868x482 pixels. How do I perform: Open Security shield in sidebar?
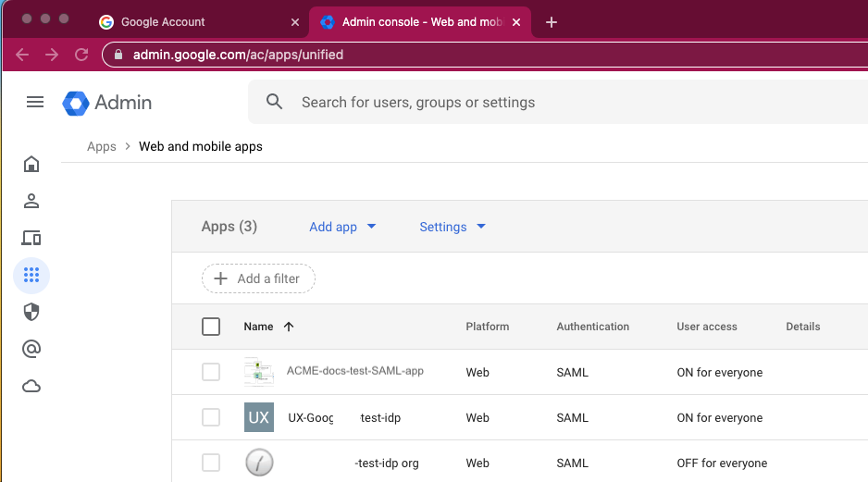(x=31, y=312)
